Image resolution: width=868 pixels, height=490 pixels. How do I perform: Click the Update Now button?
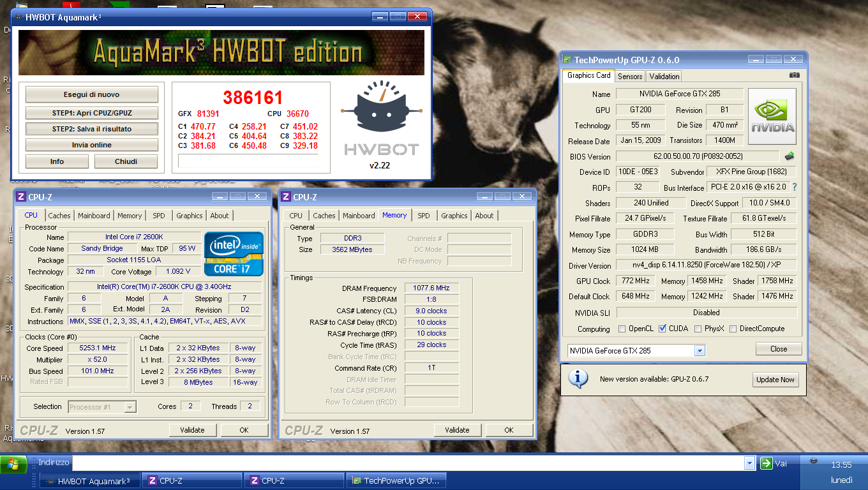tap(775, 380)
